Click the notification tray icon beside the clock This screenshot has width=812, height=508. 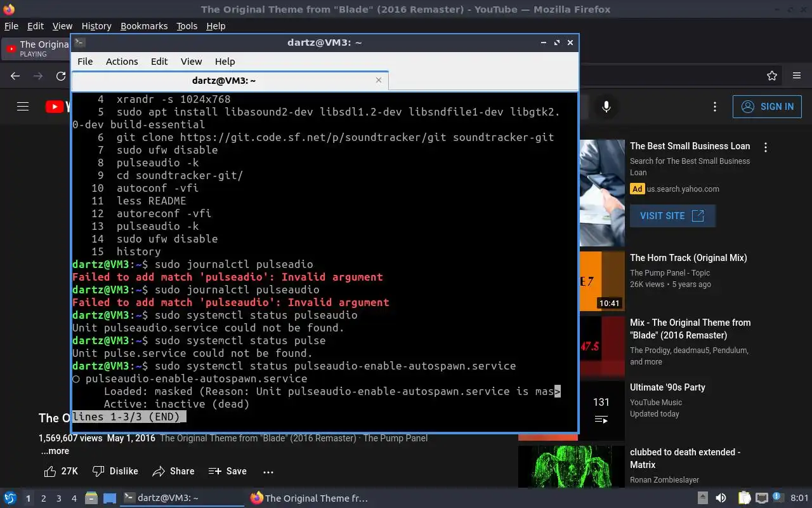click(x=778, y=498)
